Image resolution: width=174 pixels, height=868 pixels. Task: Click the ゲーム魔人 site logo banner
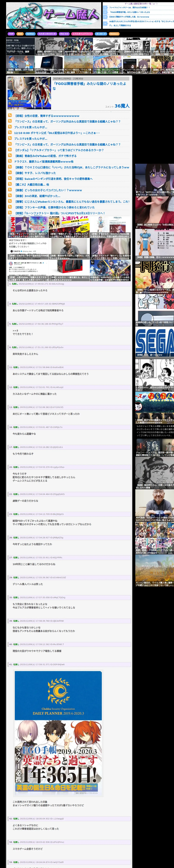pos(53,15)
